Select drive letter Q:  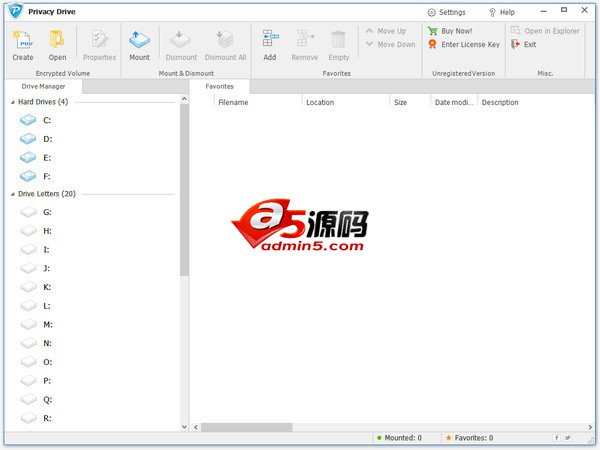[x=36, y=399]
